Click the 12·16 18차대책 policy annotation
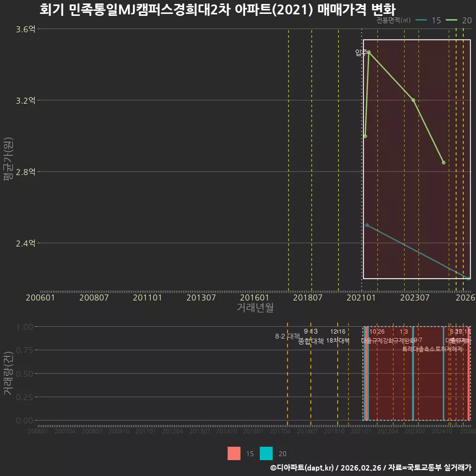The width and height of the screenshot is (476, 476). 338,336
